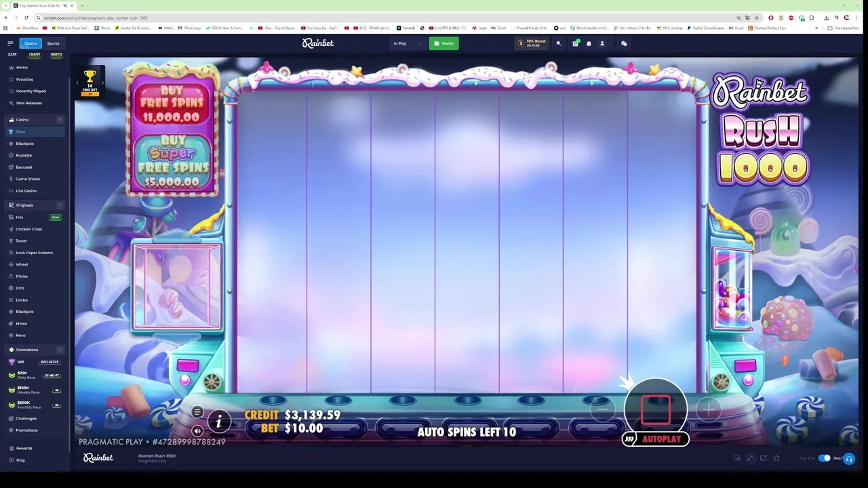Open the slot game menu icon
868x488 pixels.
[197, 412]
